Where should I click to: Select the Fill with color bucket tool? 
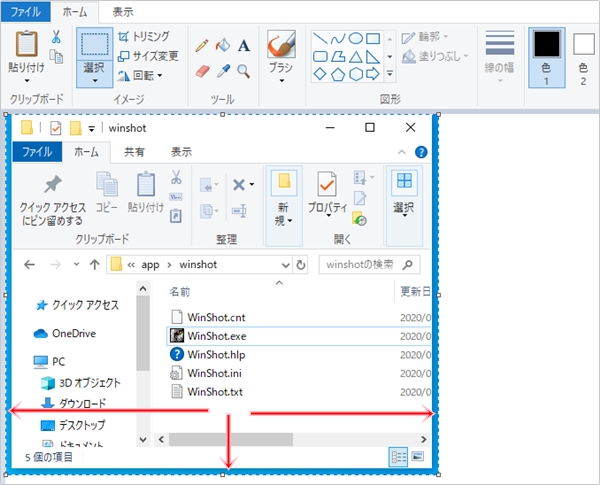223,45
